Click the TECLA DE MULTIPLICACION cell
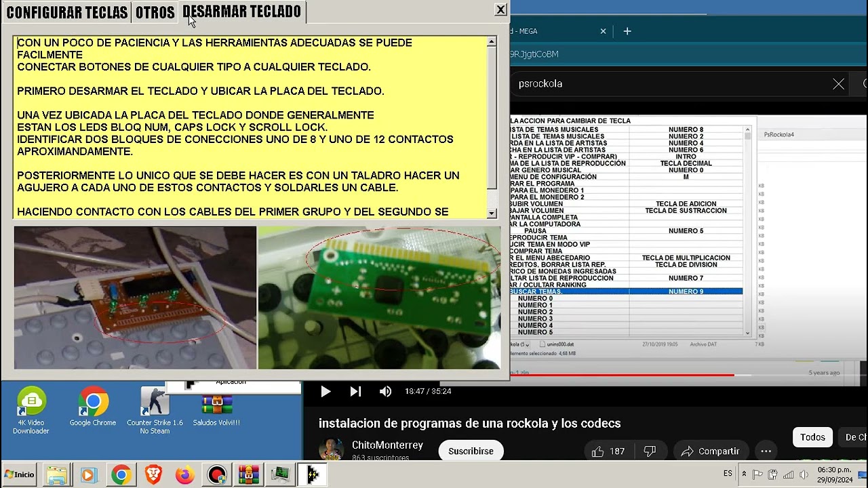 pyautogui.click(x=686, y=258)
